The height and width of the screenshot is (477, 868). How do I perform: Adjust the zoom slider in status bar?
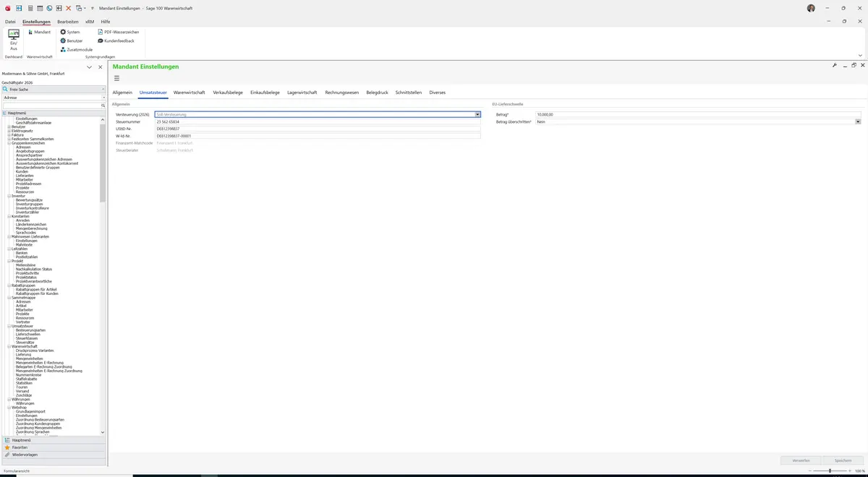pyautogui.click(x=829, y=470)
